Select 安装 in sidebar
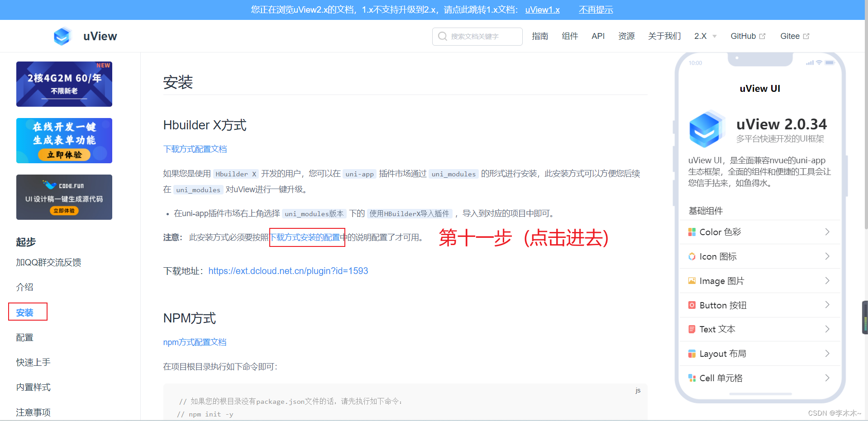This screenshot has width=868, height=421. pyautogui.click(x=24, y=312)
